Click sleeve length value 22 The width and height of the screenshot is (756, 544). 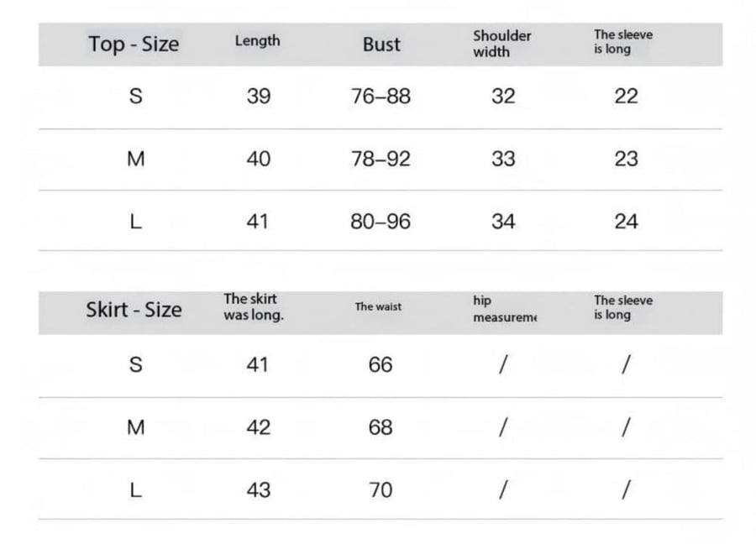[627, 97]
